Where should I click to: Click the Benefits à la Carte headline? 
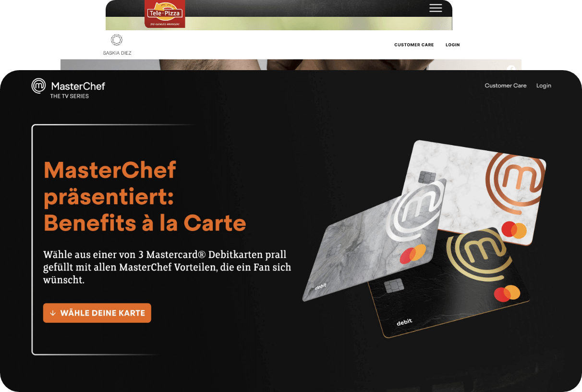click(x=145, y=222)
